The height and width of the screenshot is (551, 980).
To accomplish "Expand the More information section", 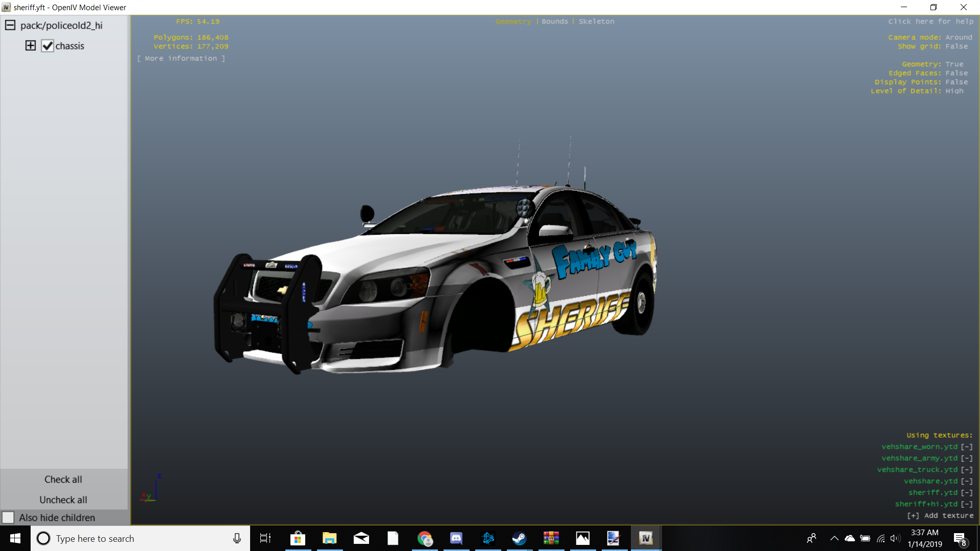I will (181, 59).
